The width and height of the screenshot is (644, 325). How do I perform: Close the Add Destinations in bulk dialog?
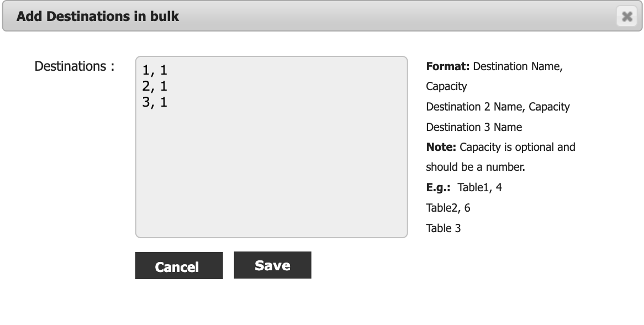pos(627,17)
